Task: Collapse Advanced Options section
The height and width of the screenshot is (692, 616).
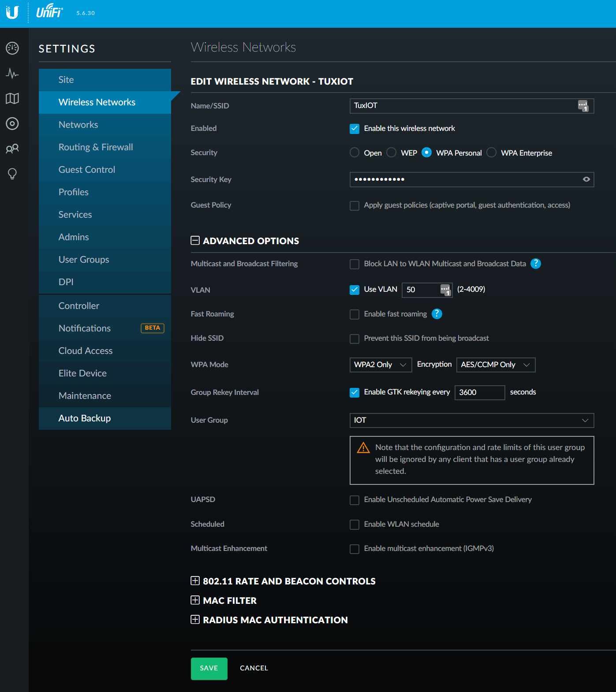Action: (x=195, y=240)
